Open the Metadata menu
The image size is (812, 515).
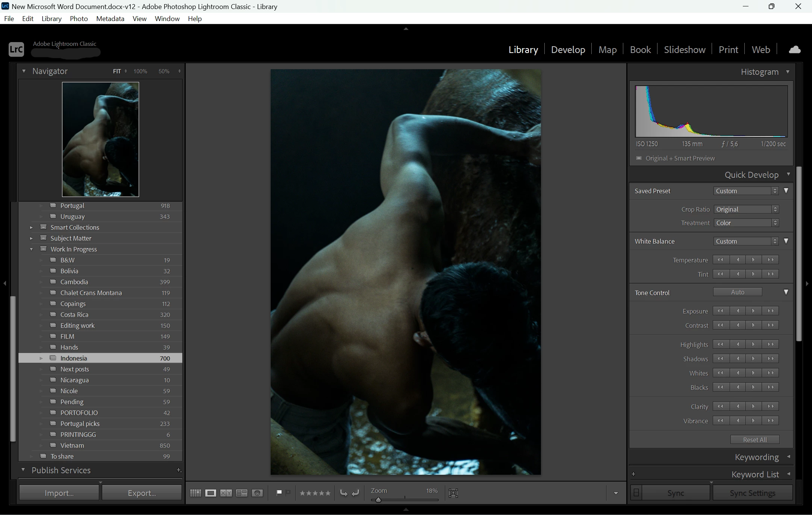(110, 18)
